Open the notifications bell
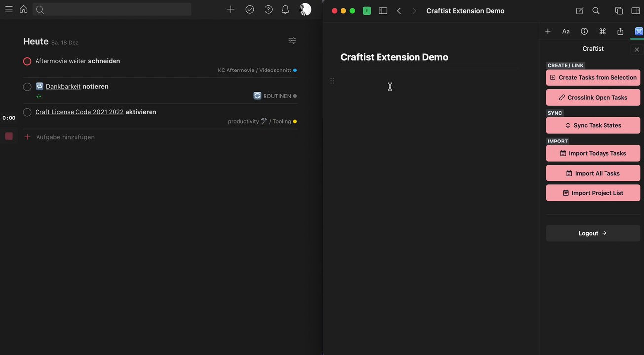This screenshot has width=644, height=355. coord(285,9)
